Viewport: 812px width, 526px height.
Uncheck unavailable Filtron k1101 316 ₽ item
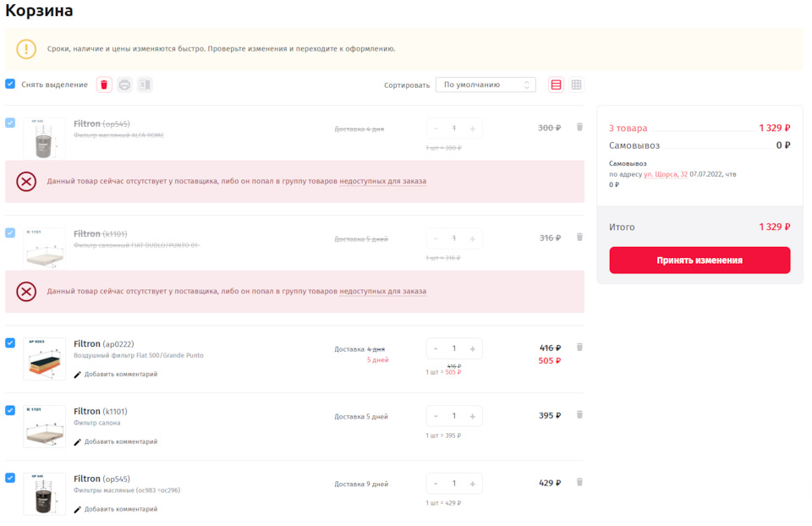(x=10, y=233)
